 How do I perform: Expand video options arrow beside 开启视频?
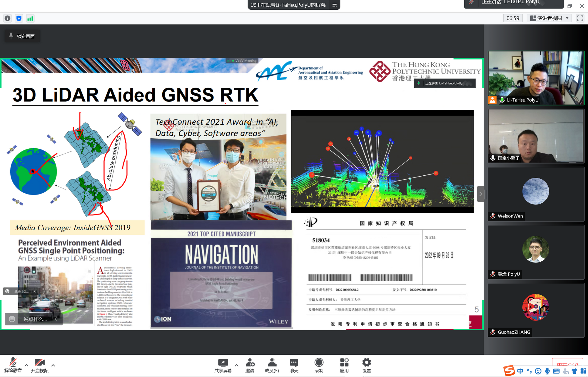[53, 365]
